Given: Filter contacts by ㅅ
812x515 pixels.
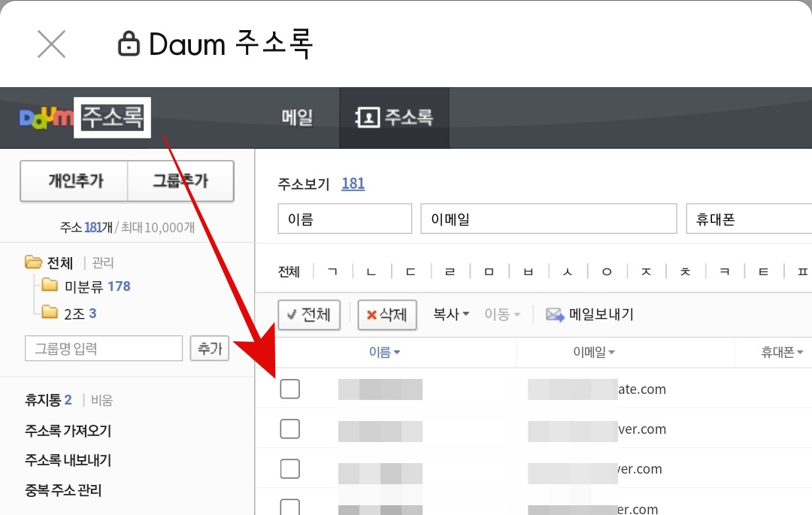Looking at the screenshot, I should coord(568,271).
